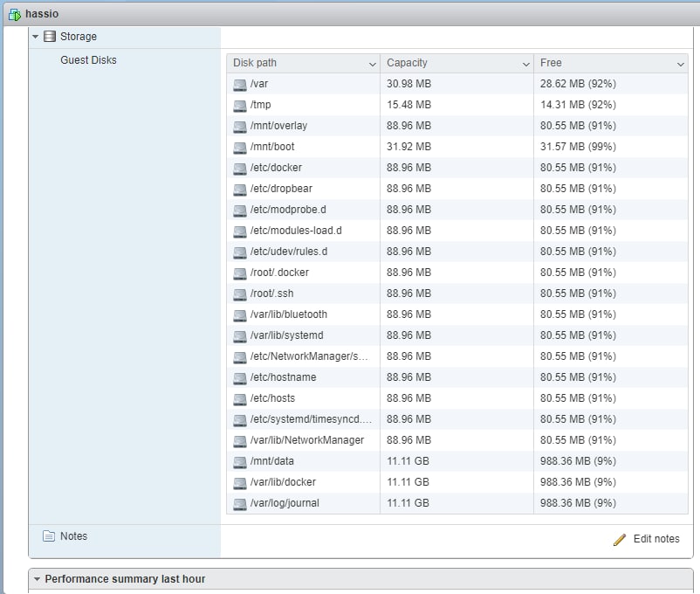700x594 pixels.
Task: Click disk icon for /var/lib/bluetooth row
Action: click(x=240, y=315)
